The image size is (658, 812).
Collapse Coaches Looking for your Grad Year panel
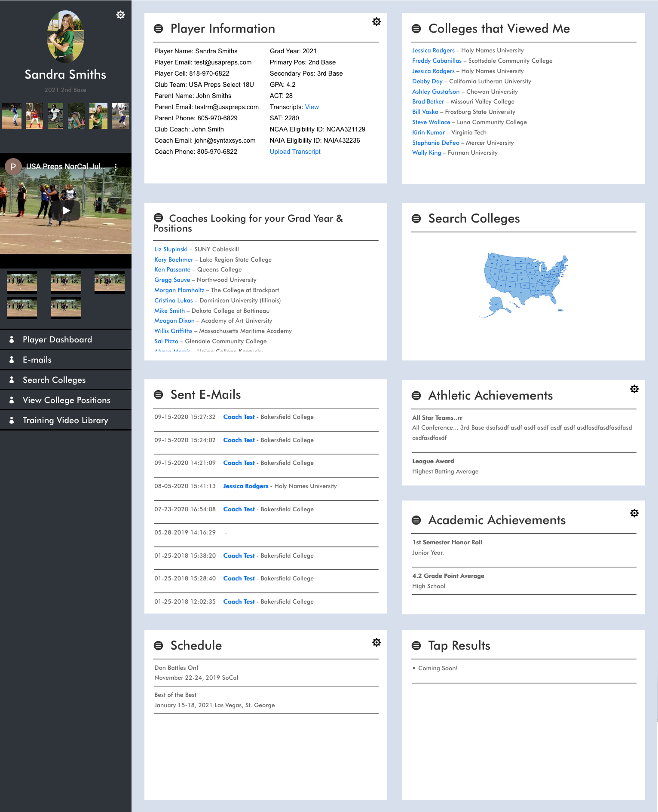(158, 218)
